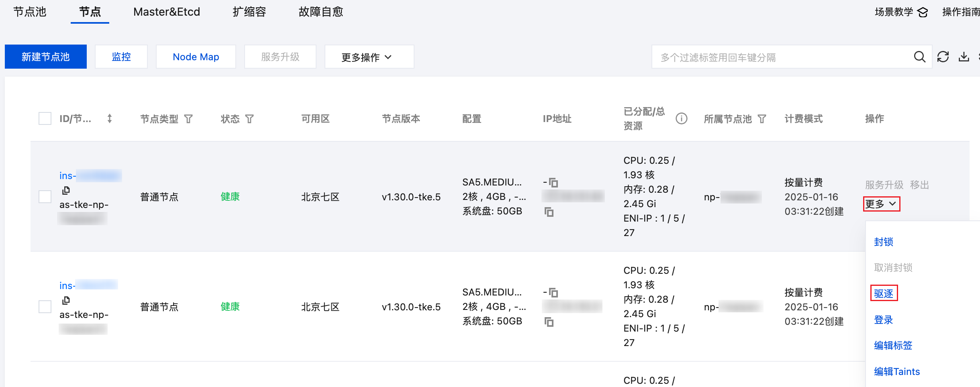Switch to the Master&Etcd tab
The height and width of the screenshot is (387, 980).
(167, 12)
